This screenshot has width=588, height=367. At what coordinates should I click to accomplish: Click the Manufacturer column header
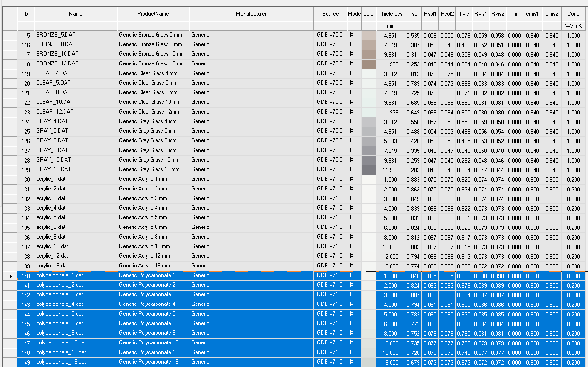[251, 14]
